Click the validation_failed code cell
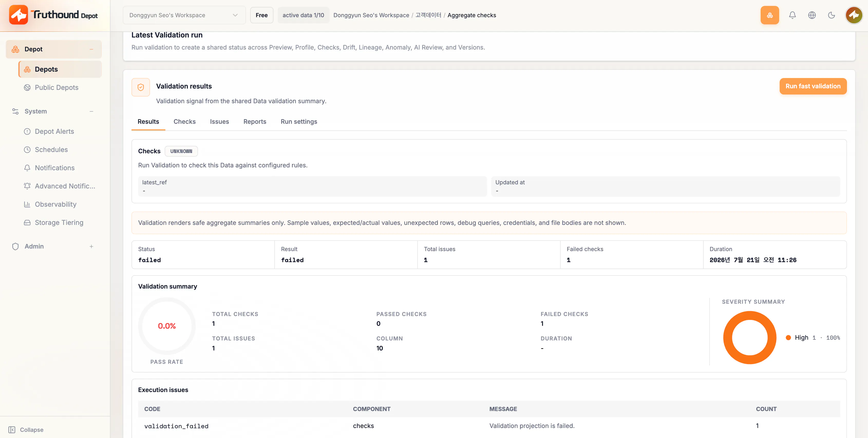 176,426
